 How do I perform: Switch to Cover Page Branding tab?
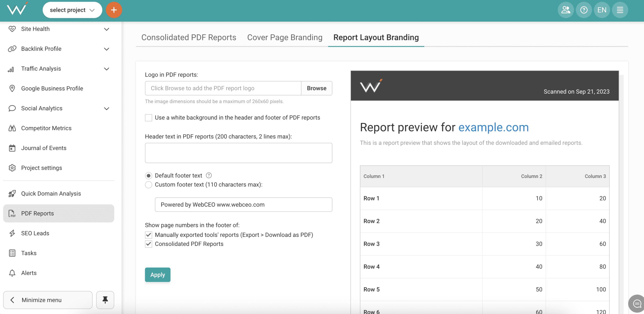click(285, 37)
